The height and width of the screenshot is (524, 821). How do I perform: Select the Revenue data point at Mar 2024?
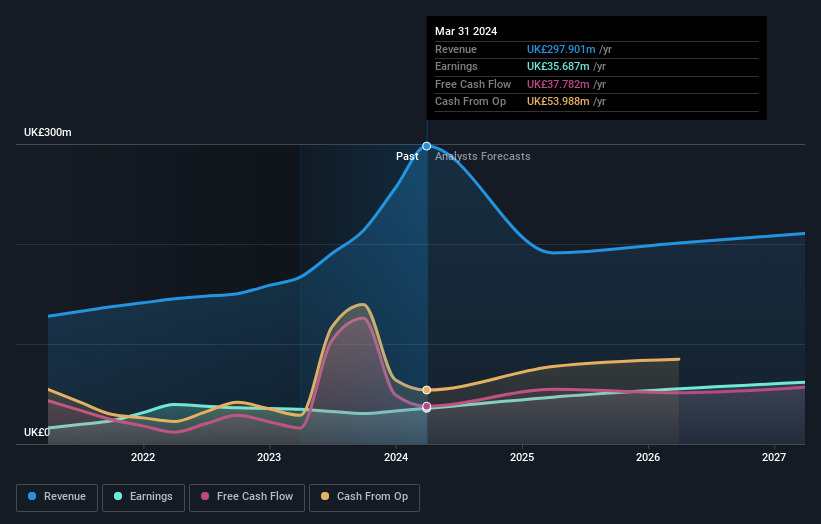click(x=427, y=146)
